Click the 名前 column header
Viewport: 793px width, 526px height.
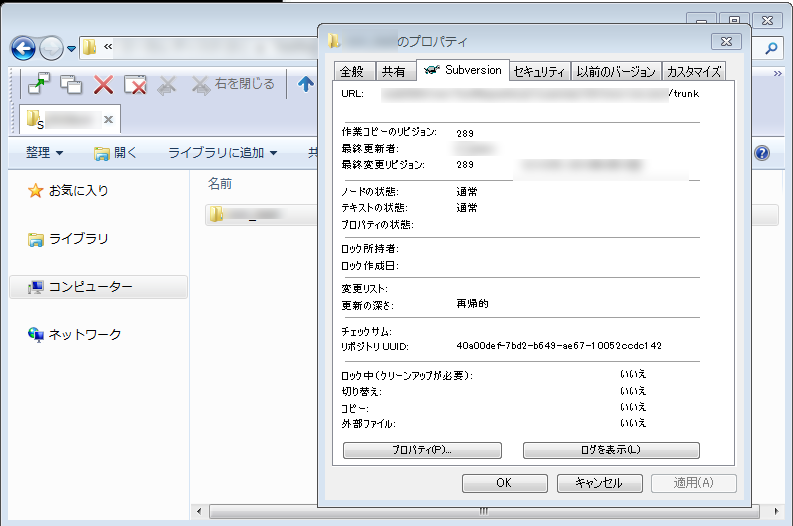tap(220, 184)
